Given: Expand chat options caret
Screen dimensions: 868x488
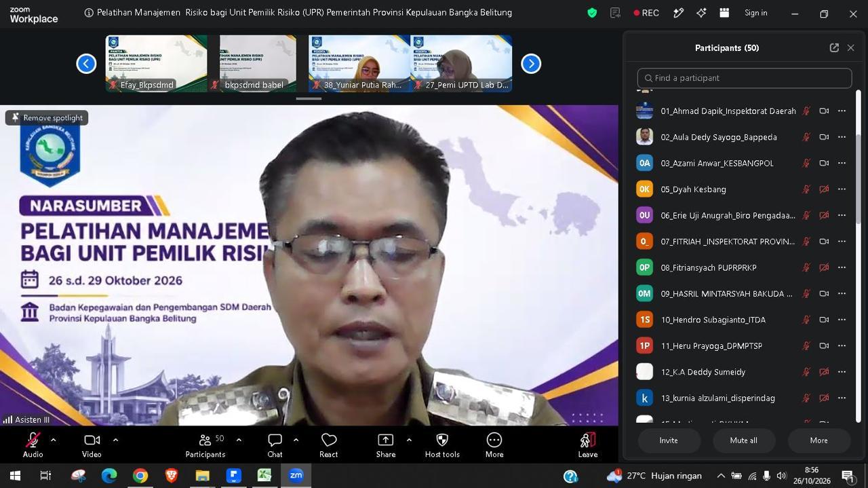Looking at the screenshot, I should coord(296,440).
